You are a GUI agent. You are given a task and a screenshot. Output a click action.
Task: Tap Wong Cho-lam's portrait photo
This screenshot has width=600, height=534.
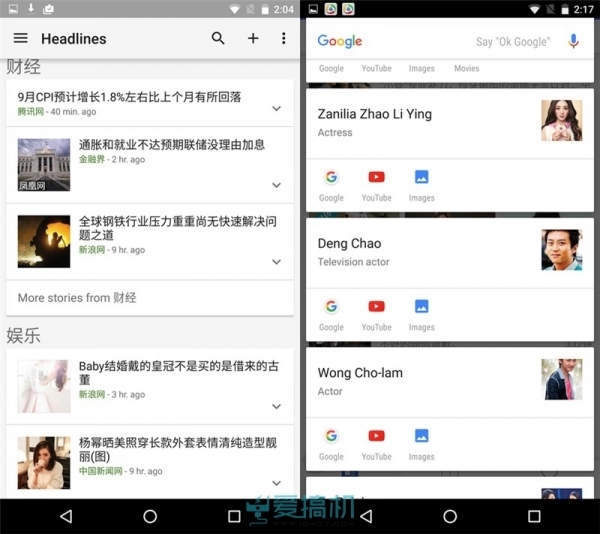[x=562, y=379]
